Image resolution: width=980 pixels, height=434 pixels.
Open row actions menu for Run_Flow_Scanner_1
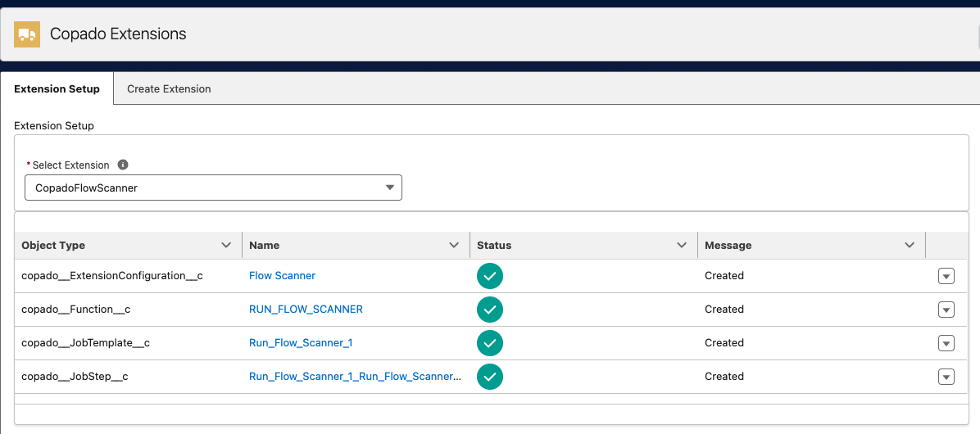[946, 343]
